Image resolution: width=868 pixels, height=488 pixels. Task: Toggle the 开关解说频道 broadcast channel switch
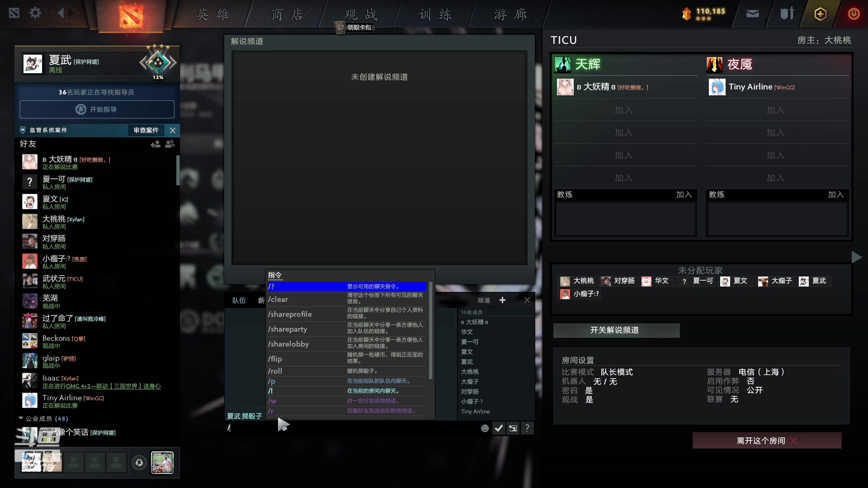pos(616,330)
